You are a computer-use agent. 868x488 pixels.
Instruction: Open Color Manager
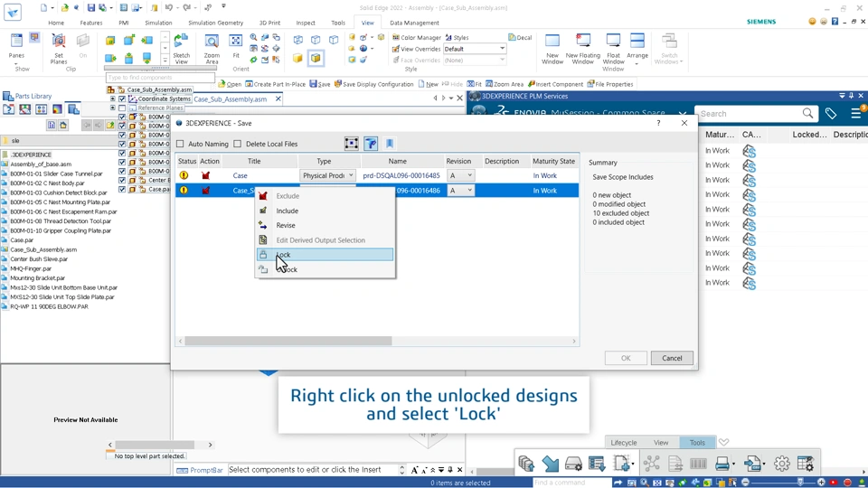coord(416,38)
